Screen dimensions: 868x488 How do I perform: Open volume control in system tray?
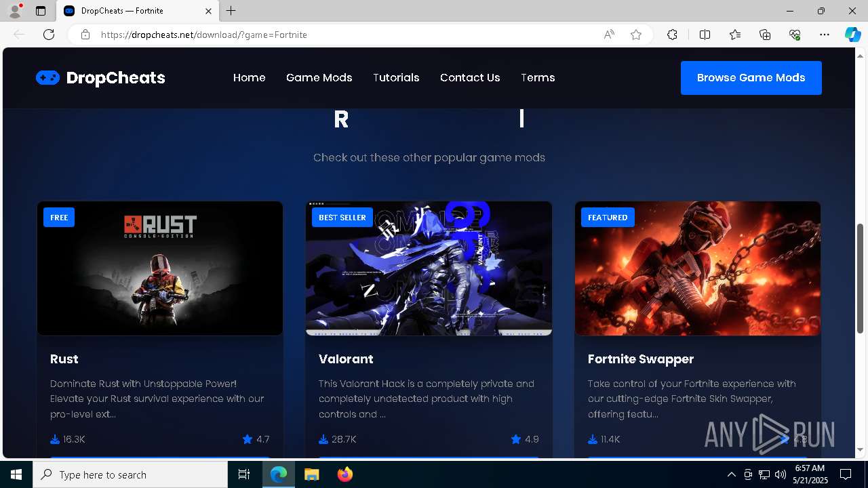coord(781,474)
